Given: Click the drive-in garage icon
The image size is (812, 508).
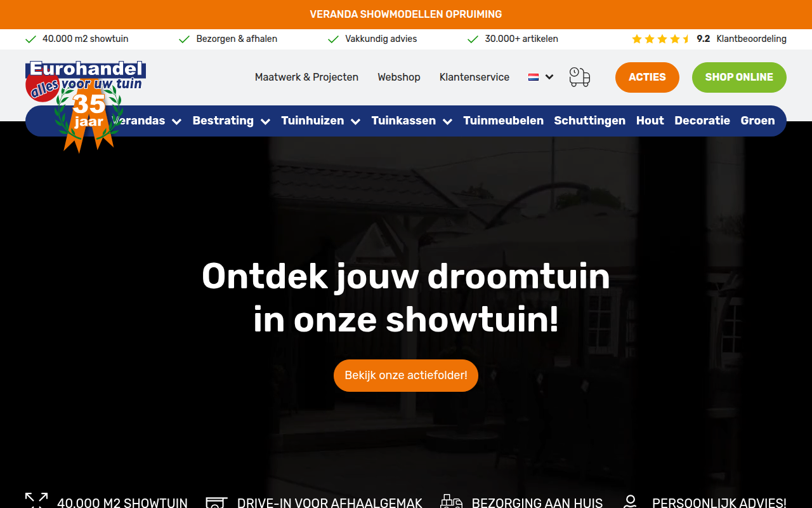Looking at the screenshot, I should 216,502.
